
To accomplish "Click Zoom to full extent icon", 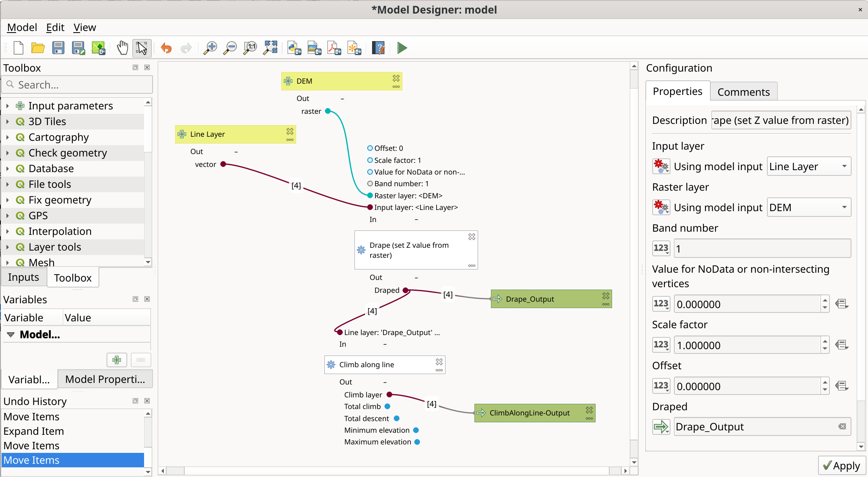I will (x=270, y=48).
